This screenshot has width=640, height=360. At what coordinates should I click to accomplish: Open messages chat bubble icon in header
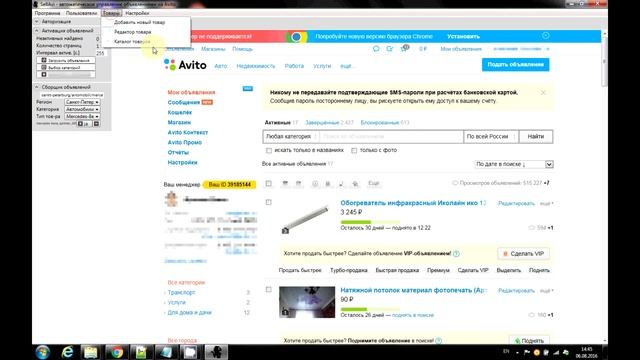(376, 49)
